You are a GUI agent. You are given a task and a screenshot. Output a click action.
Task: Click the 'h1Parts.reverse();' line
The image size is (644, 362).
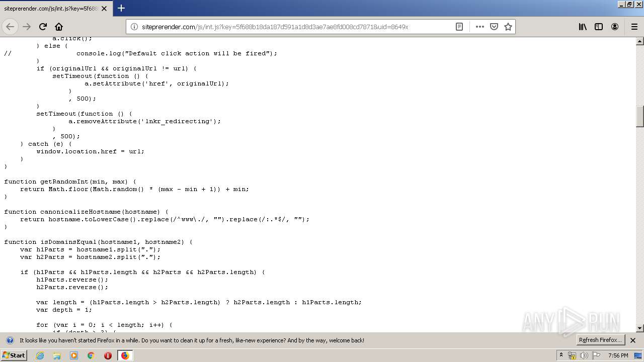click(72, 280)
